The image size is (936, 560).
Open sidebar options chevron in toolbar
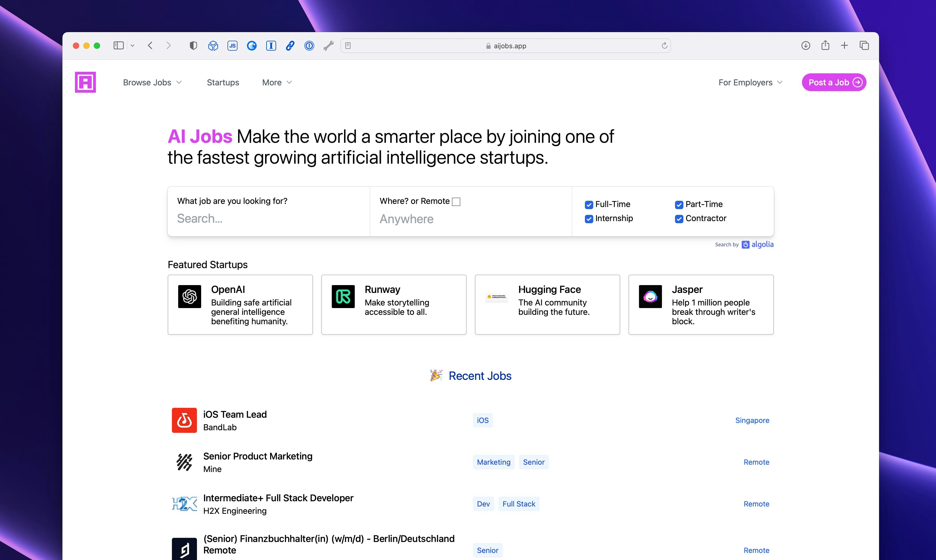(132, 46)
